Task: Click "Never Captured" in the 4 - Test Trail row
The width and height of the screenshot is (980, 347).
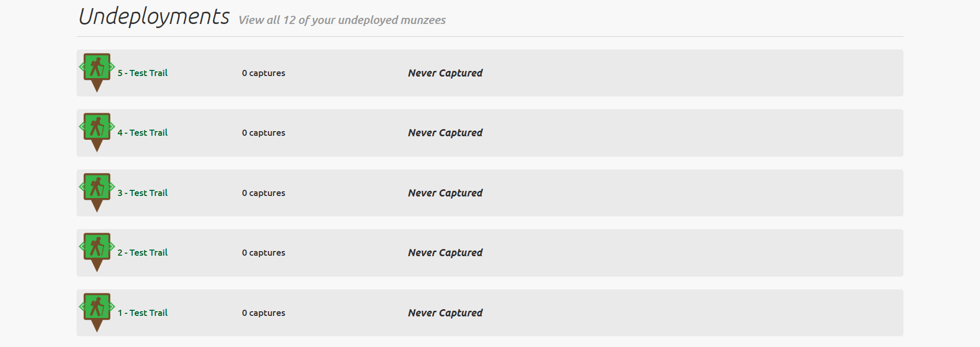Action: coord(445,133)
